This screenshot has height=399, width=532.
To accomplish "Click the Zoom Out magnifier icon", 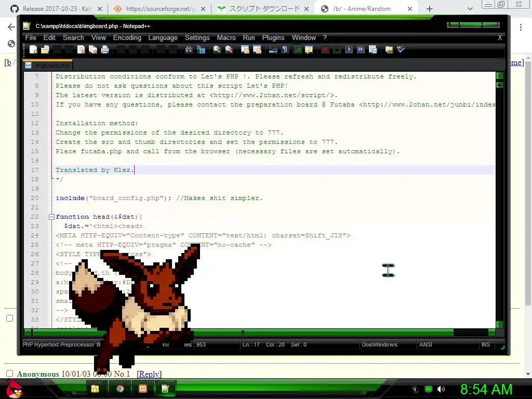I will [229, 49].
